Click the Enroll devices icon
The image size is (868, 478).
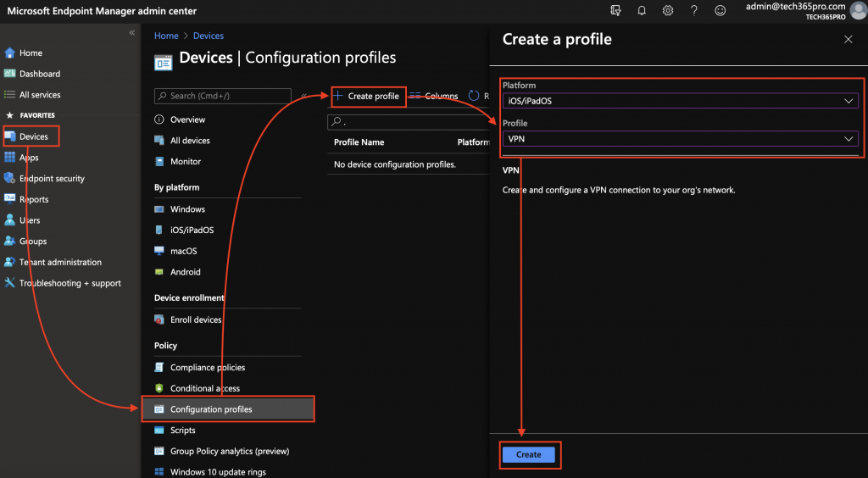(x=159, y=320)
